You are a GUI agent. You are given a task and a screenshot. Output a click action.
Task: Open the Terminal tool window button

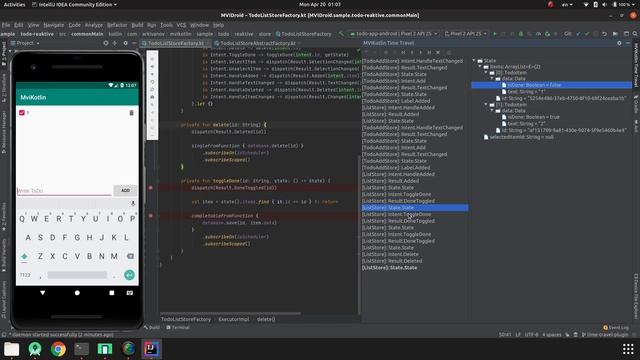tap(178, 327)
